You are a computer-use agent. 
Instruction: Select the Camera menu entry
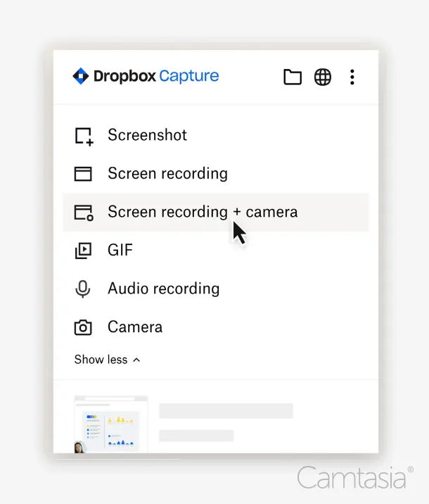216,327
